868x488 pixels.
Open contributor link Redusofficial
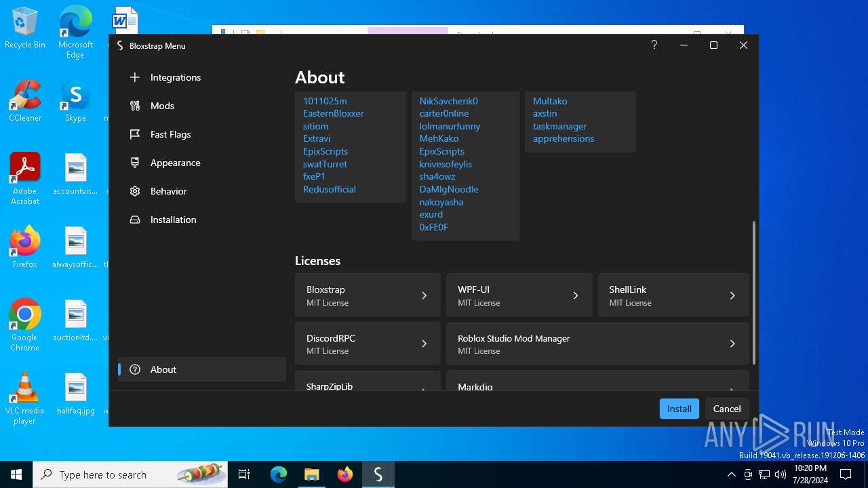point(330,189)
